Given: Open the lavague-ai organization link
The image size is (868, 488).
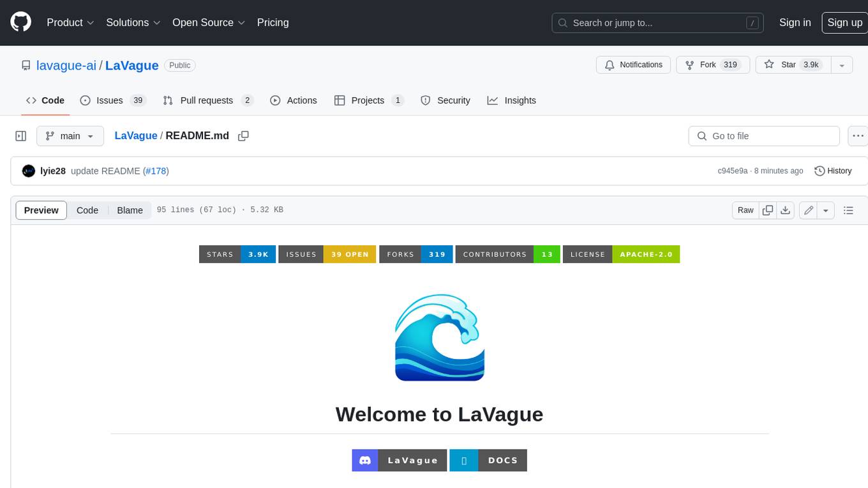Looking at the screenshot, I should (66, 65).
